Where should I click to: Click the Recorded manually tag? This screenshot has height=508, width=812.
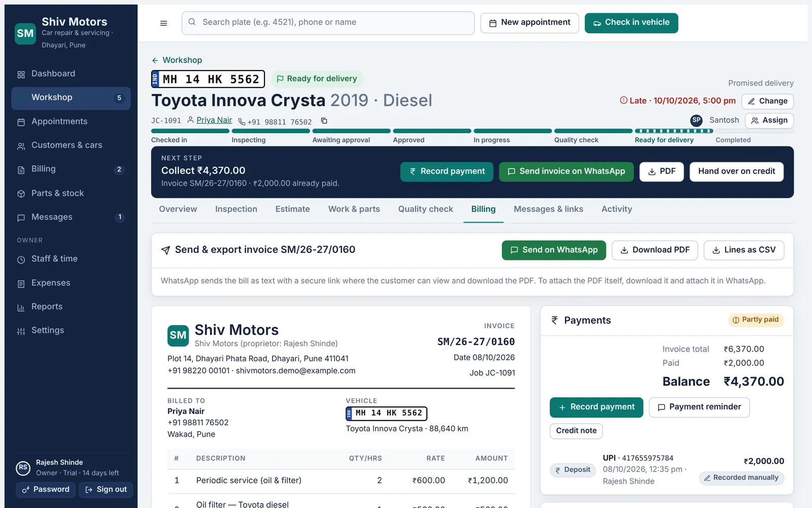point(741,478)
